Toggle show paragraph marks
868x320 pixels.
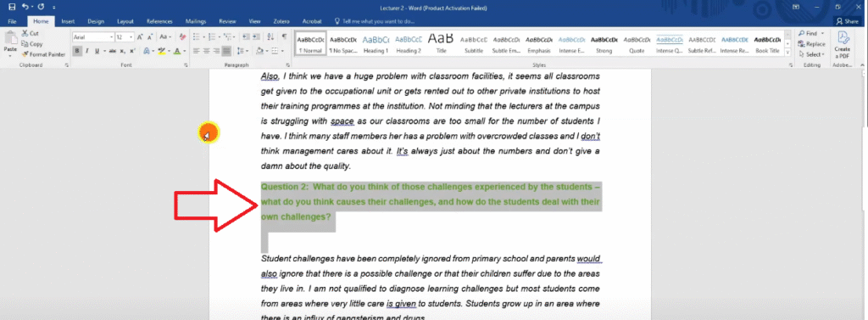[284, 36]
